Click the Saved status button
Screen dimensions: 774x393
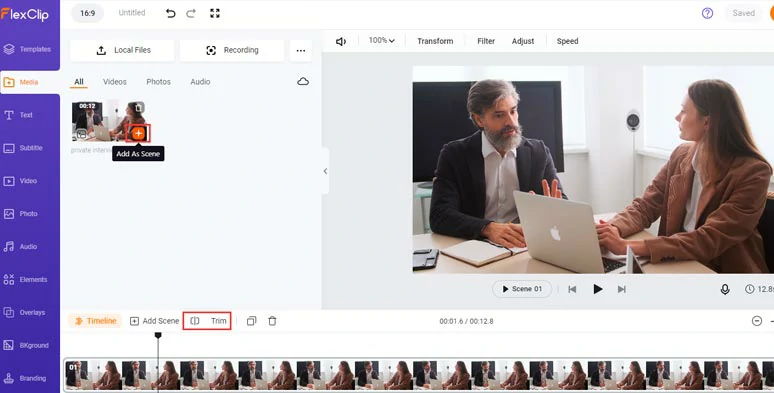pos(743,13)
